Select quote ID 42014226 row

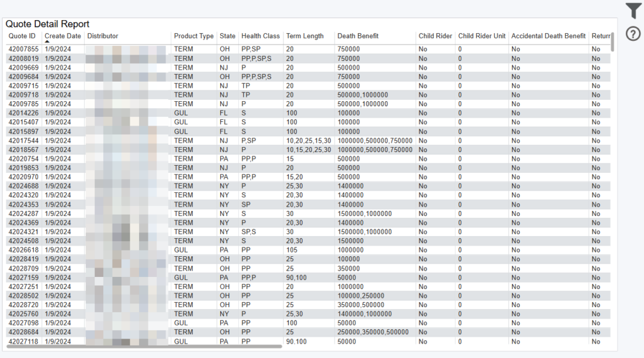(23, 113)
